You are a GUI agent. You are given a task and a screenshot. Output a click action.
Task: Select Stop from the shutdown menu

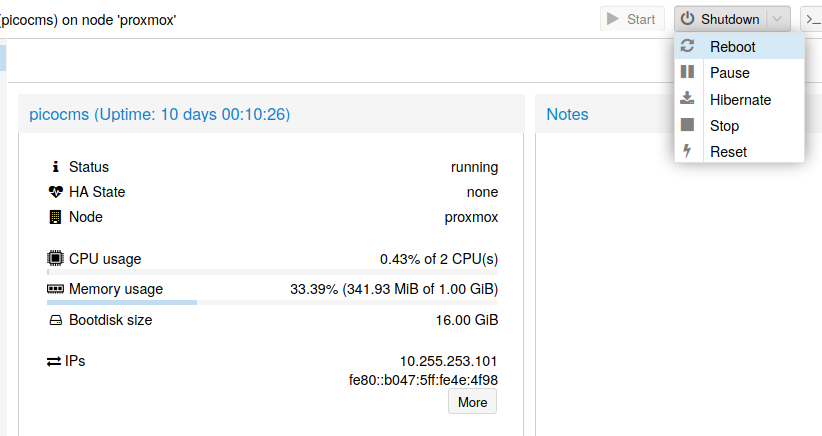coord(724,125)
